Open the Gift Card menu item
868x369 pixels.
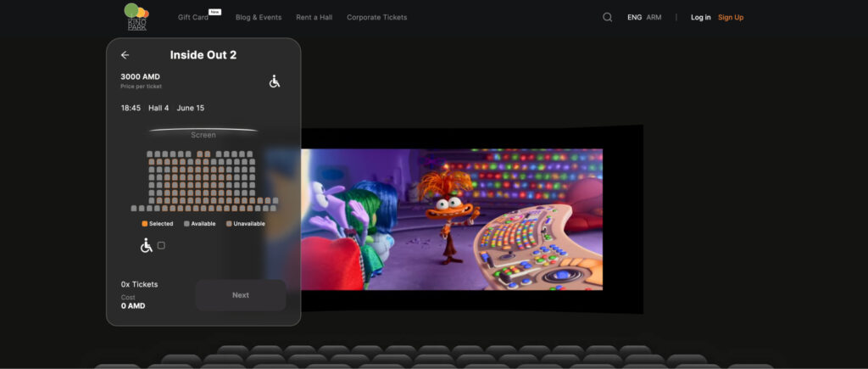pyautogui.click(x=193, y=17)
